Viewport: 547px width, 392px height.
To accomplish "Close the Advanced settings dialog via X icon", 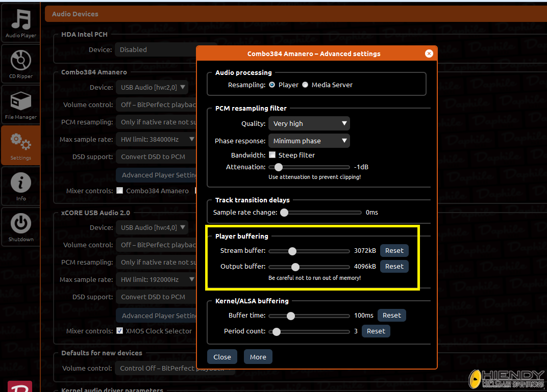I will tap(429, 54).
